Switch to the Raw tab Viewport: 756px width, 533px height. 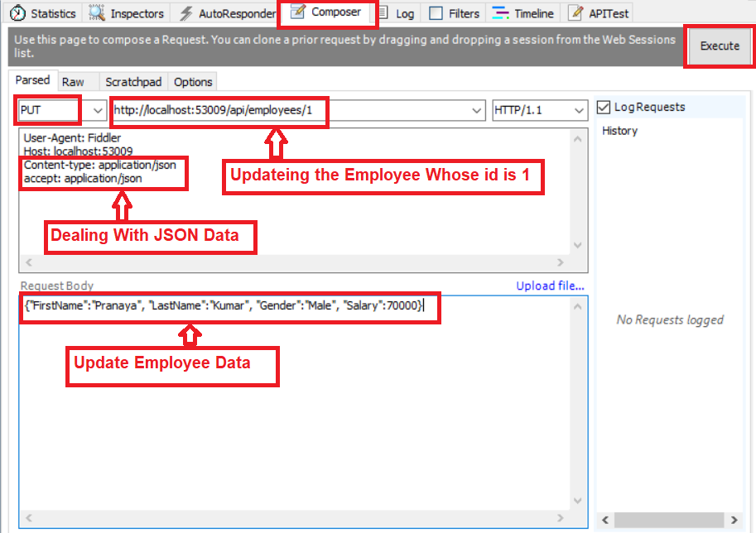point(76,81)
